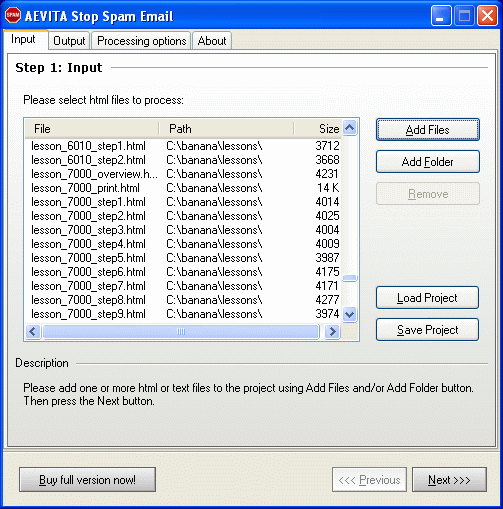503x509 pixels.
Task: Click Save Project button
Action: click(427, 330)
